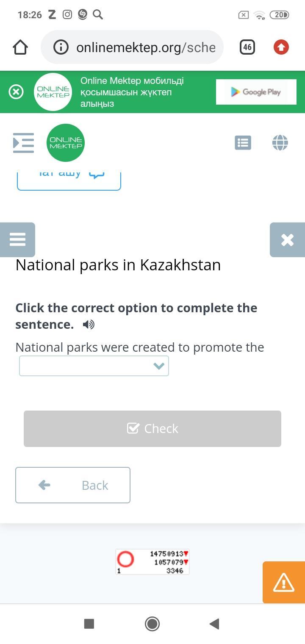
Task: Open the Google Play download badge
Action: click(256, 92)
